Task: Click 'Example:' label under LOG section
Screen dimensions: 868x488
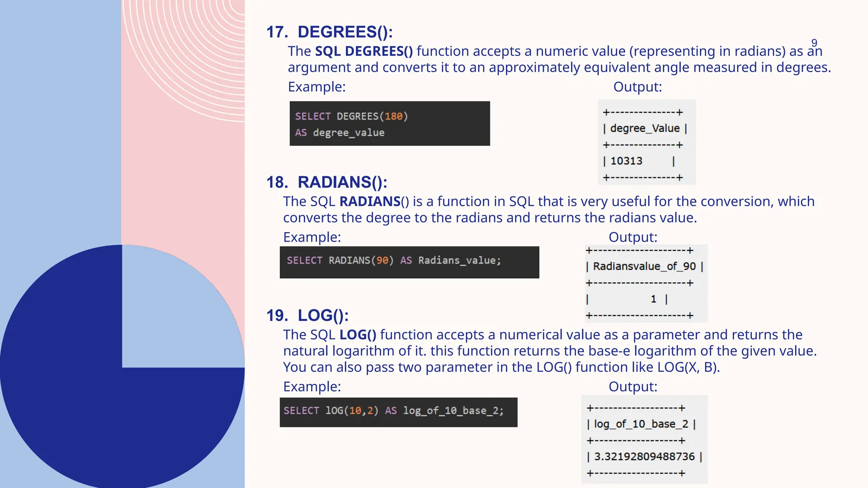Action: 312,387
